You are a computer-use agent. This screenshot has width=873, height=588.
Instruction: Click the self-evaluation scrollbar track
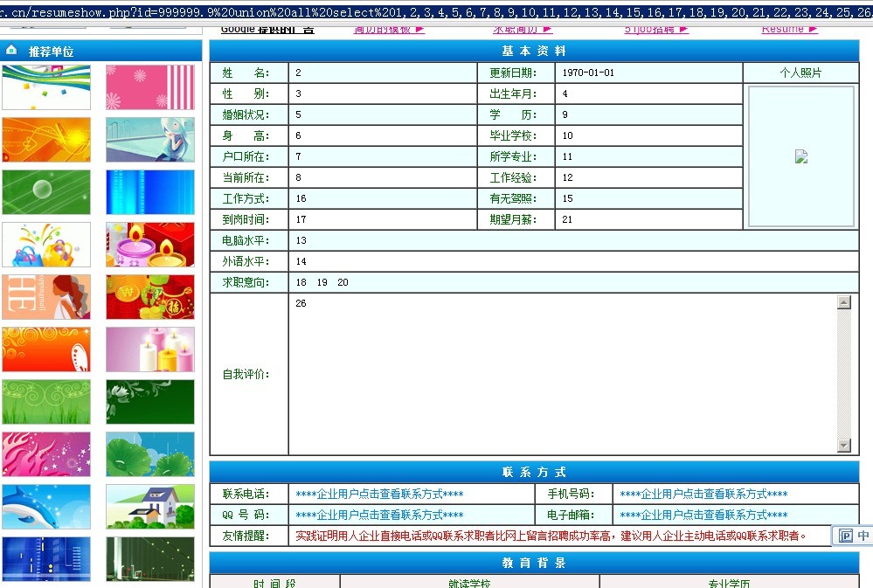844,374
